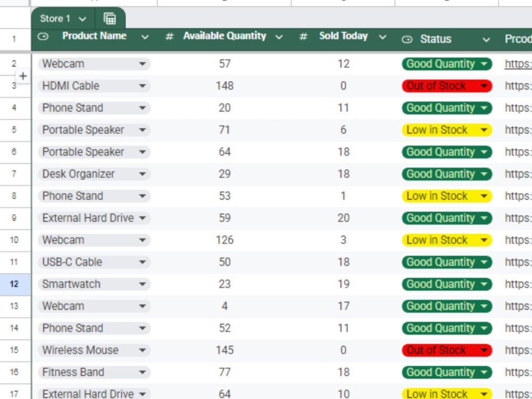The height and width of the screenshot is (399, 532).
Task: Open the Low in Stock status chip in row 8
Action: point(447,196)
